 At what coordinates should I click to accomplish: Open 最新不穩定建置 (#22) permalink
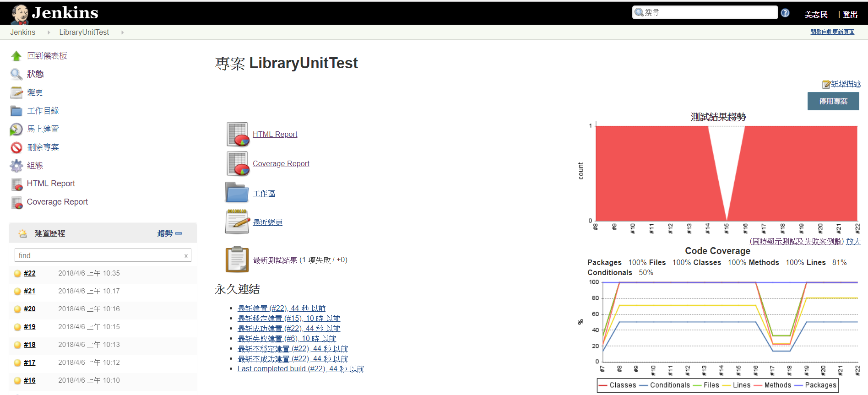point(293,349)
